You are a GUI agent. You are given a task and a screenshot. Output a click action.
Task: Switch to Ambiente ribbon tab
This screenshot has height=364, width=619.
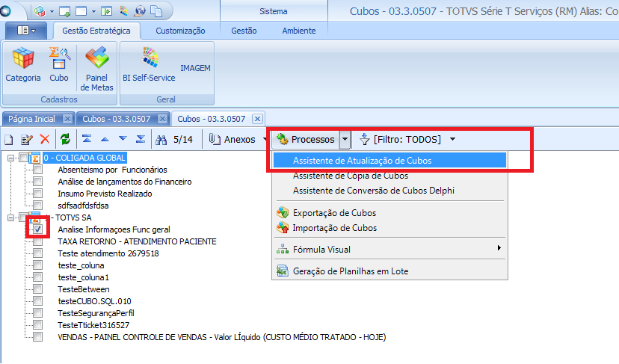pyautogui.click(x=299, y=31)
